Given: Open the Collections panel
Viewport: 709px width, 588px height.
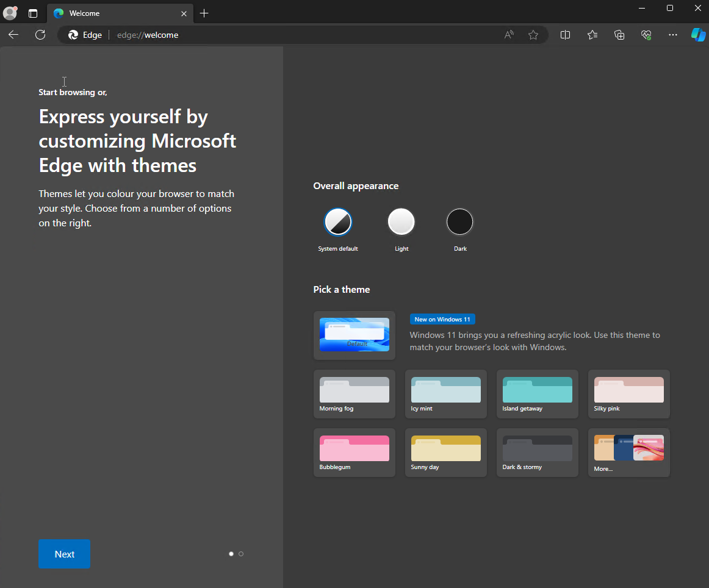Looking at the screenshot, I should (619, 35).
